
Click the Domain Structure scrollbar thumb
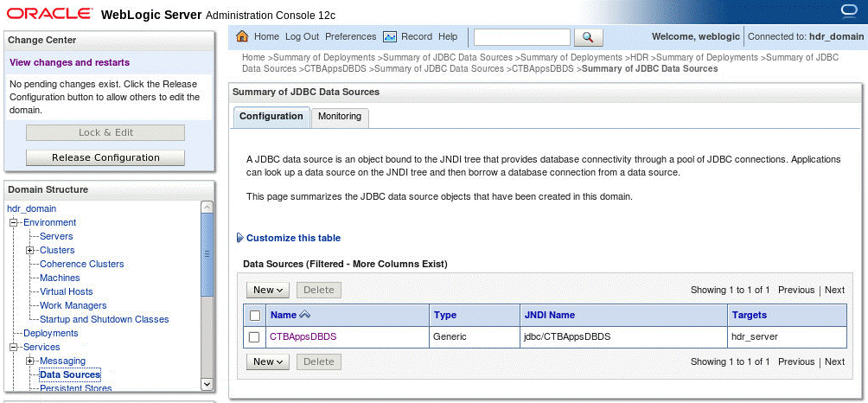pos(206,254)
